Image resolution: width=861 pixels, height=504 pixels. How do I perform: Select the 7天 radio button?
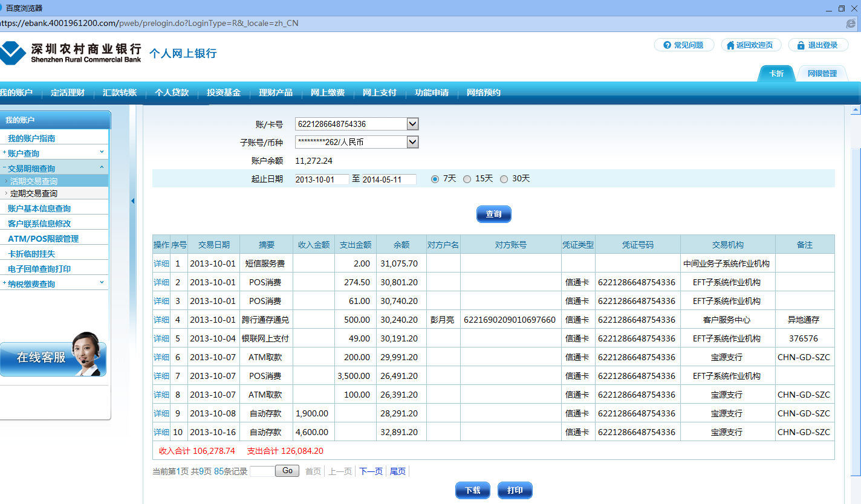435,179
